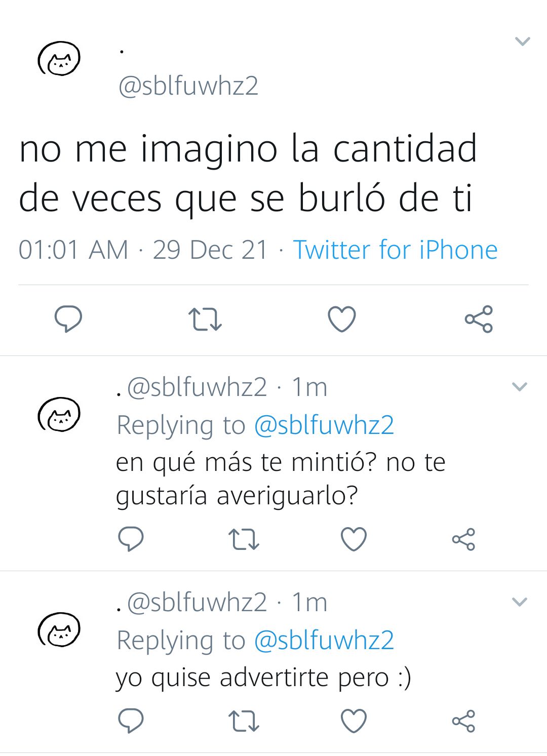Expand options for 'yo quise advertirte' reply
The image size is (547, 756).
coord(520,602)
